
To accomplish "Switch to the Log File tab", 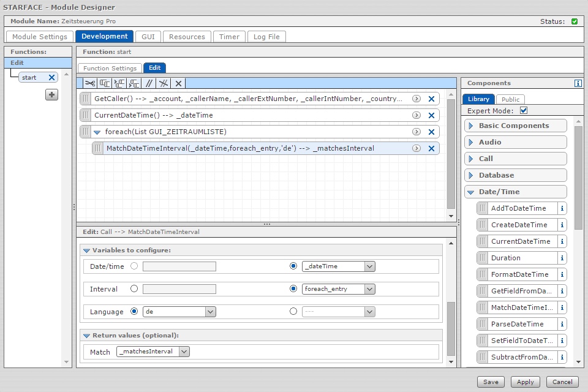I will point(266,37).
